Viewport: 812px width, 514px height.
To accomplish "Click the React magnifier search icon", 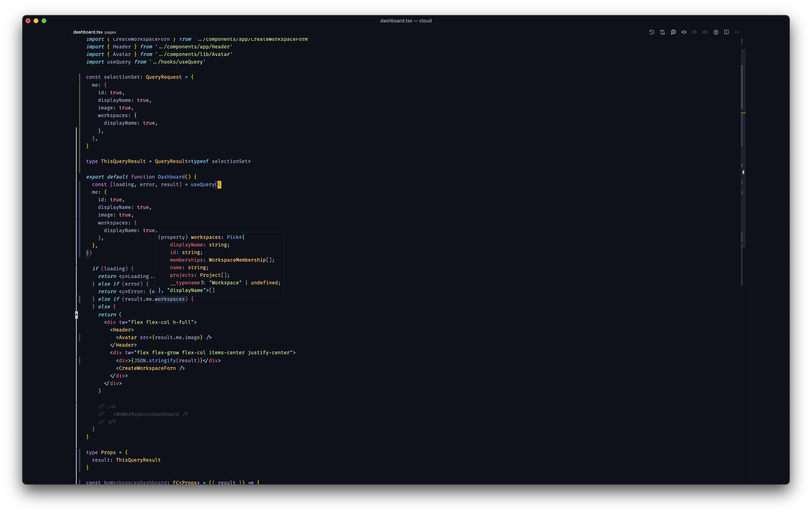I will point(673,32).
